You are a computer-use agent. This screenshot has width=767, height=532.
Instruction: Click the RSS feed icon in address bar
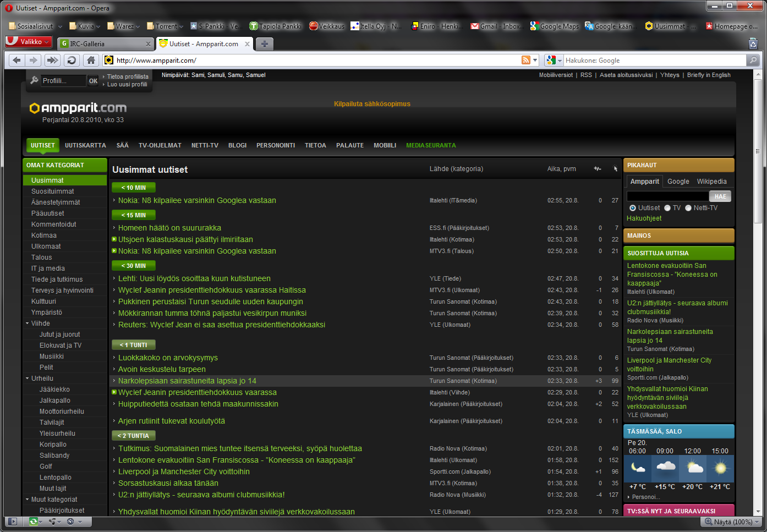527,61
